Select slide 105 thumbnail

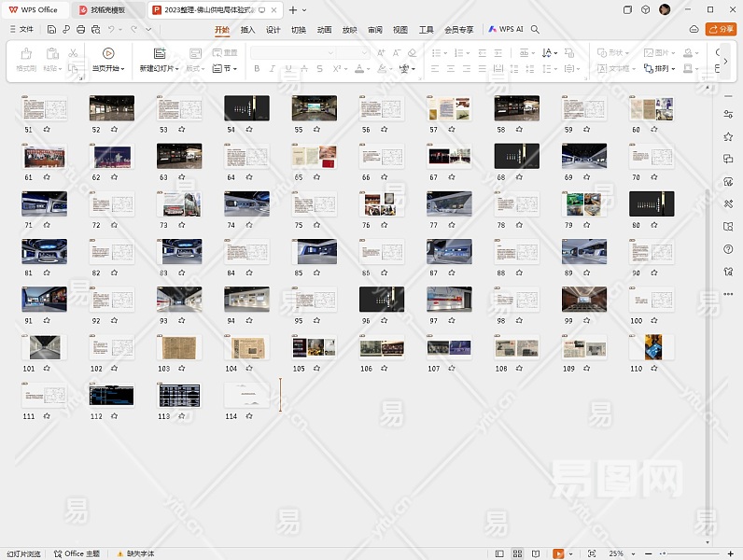(314, 347)
